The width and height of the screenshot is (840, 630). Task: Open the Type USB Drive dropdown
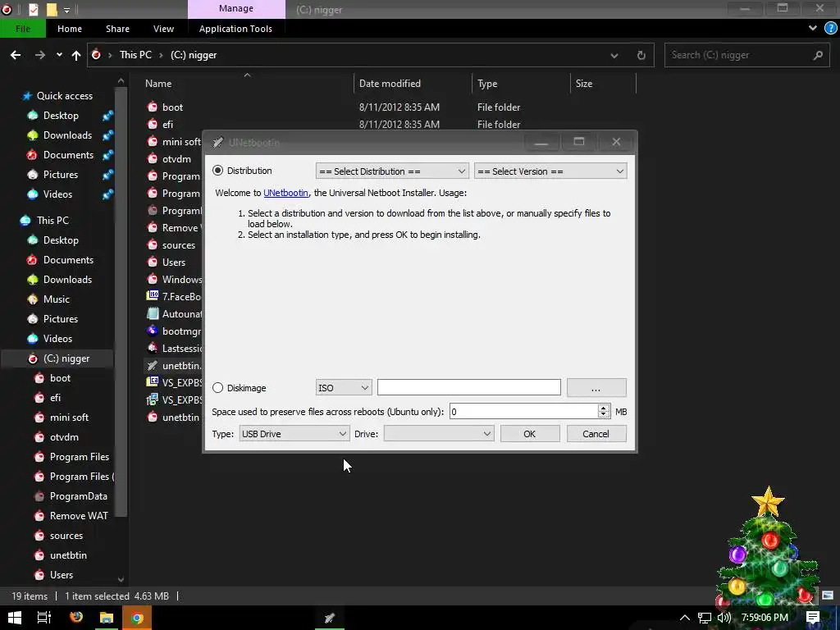294,433
